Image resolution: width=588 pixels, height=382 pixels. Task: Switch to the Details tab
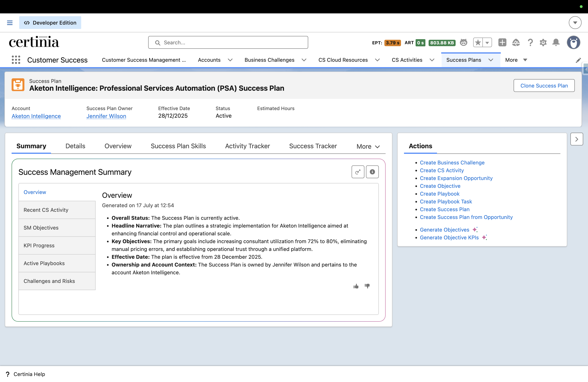point(75,146)
